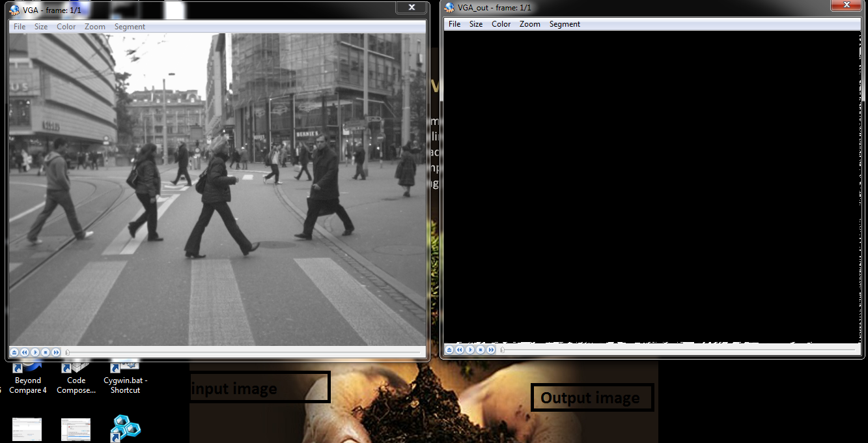Click the eject icon in VGA_out controls

coord(449,350)
